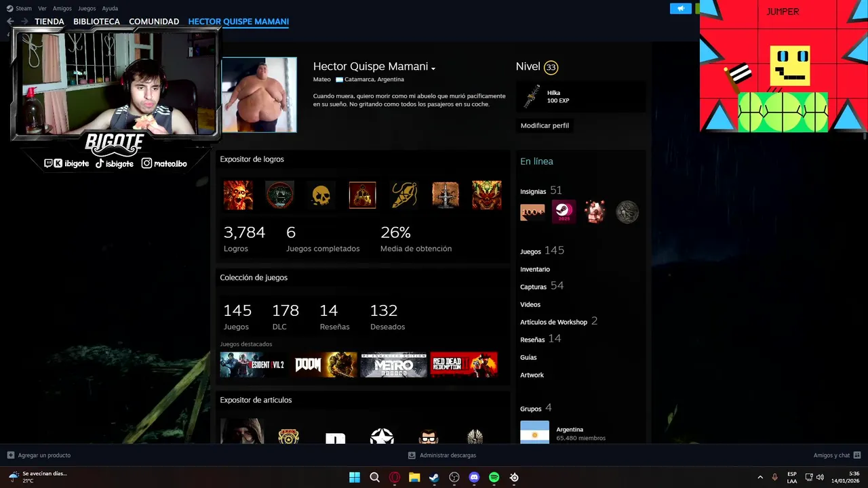Click Agregar un producto
The image size is (868, 488).
click(39, 455)
